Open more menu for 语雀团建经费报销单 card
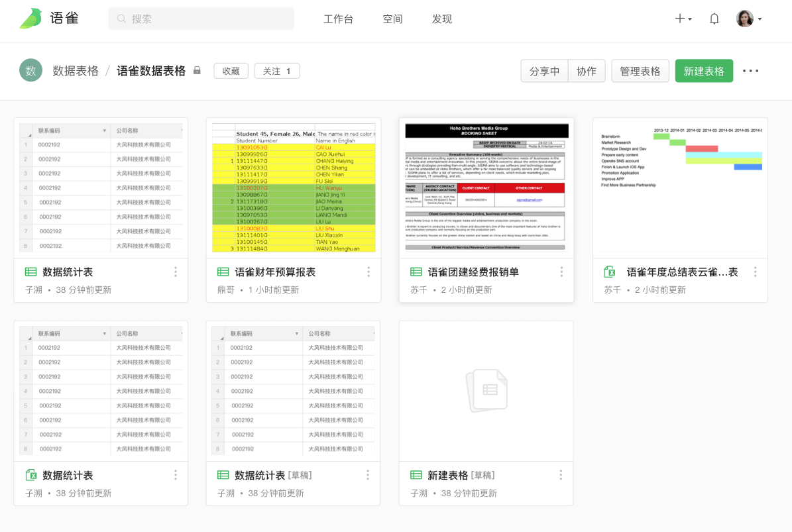 [561, 272]
